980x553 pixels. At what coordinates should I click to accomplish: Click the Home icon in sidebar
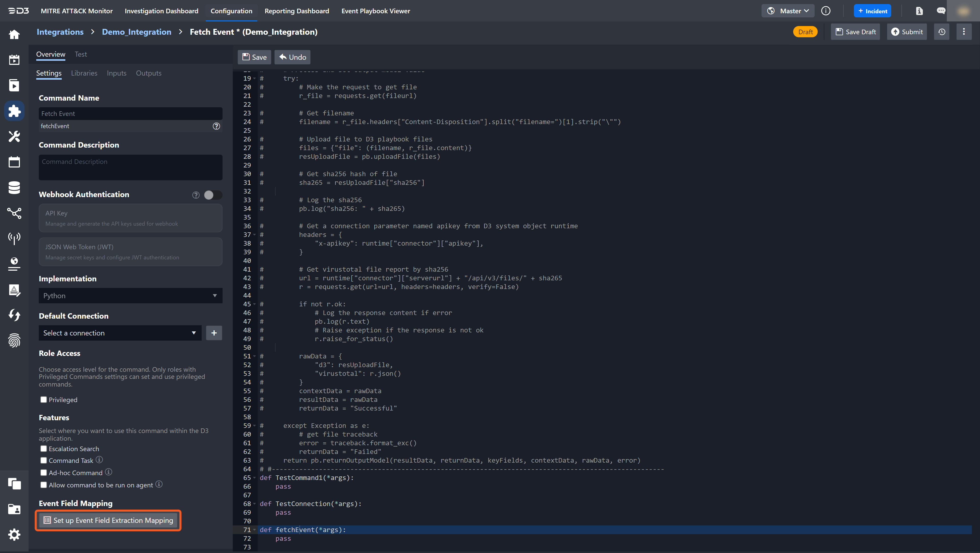click(14, 34)
